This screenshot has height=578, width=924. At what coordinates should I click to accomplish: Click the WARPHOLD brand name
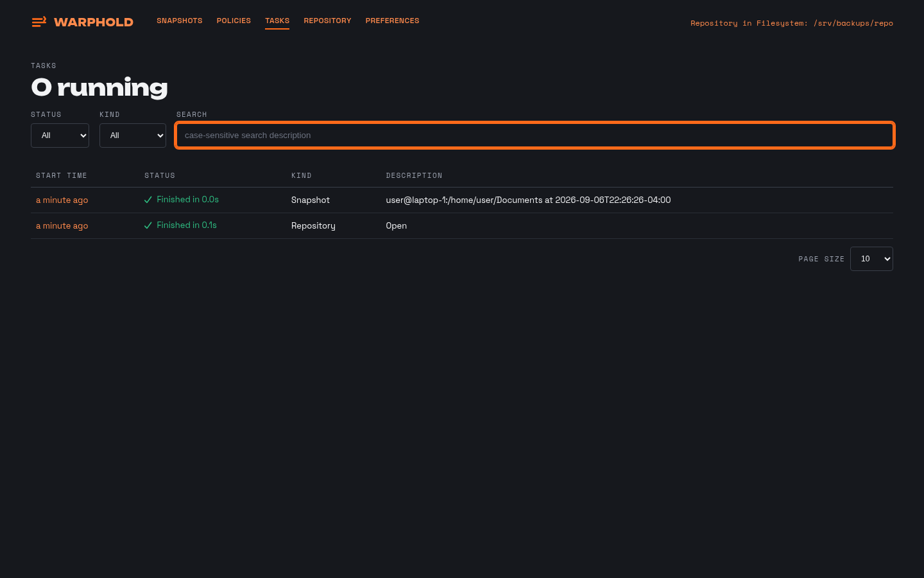(94, 22)
